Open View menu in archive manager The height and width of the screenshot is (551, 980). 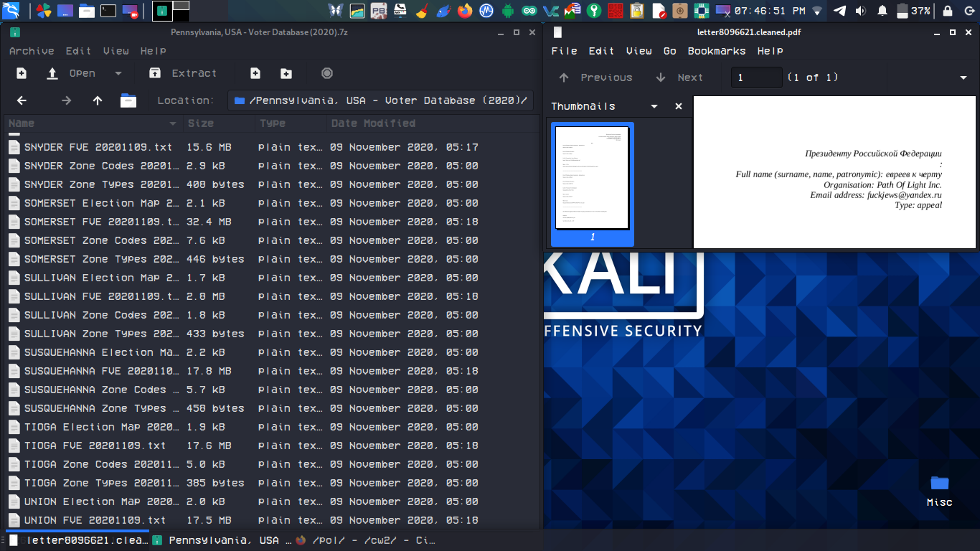[x=116, y=51]
